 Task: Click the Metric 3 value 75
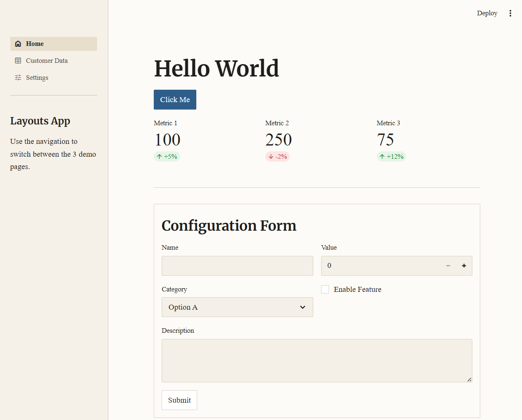[385, 140]
